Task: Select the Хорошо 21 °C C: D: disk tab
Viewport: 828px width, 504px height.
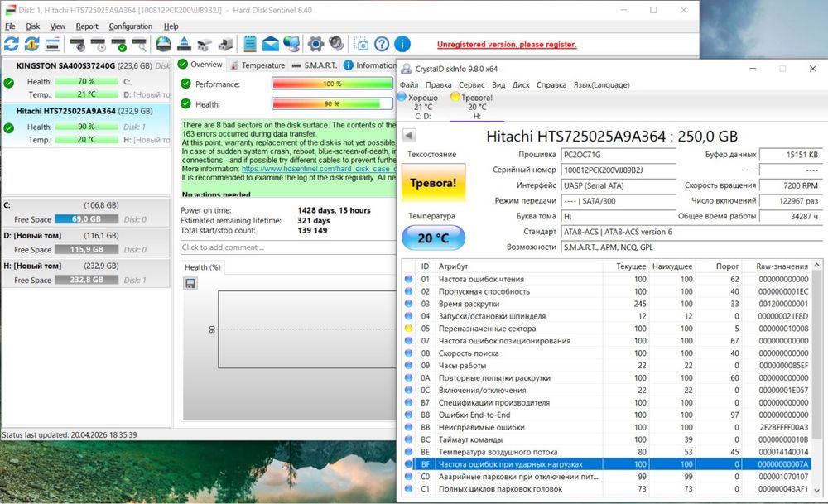Action: [x=422, y=107]
